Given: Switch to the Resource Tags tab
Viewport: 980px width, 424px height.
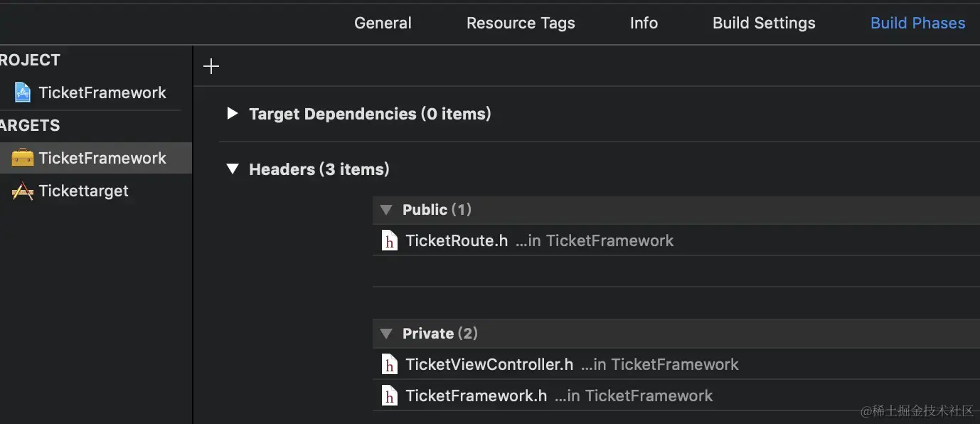Looking at the screenshot, I should click(521, 23).
